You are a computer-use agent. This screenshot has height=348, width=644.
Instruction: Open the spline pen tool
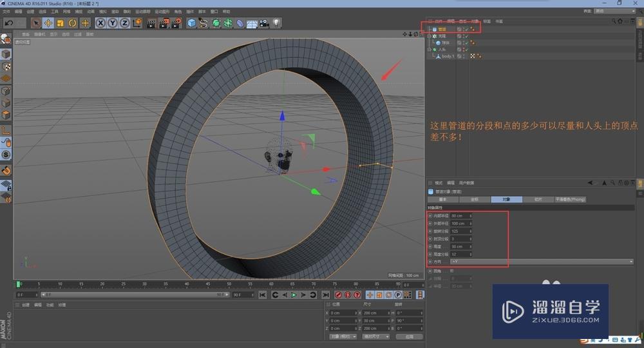204,23
